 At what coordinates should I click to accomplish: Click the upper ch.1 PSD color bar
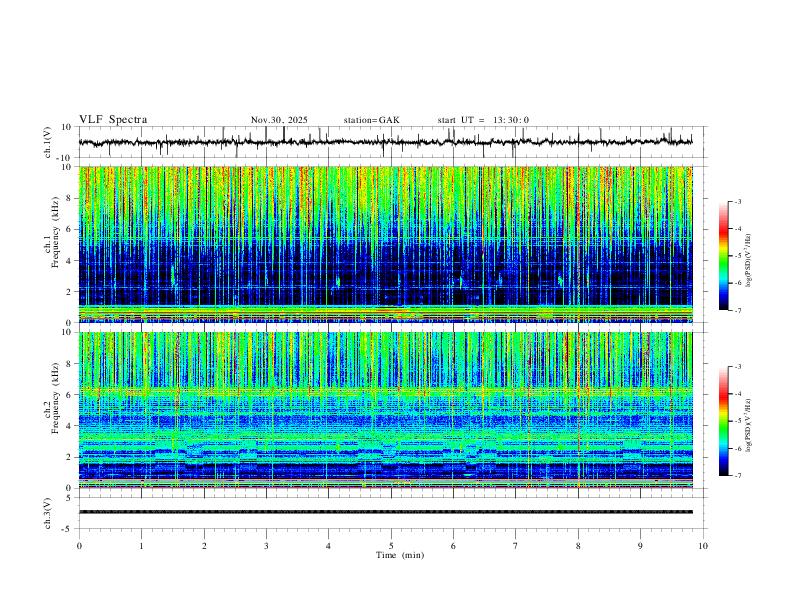click(724, 256)
